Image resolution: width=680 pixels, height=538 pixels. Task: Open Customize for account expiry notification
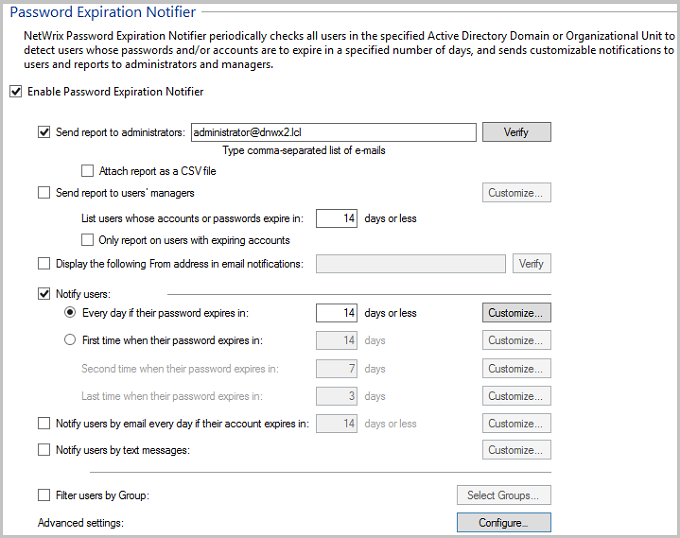[x=517, y=424]
